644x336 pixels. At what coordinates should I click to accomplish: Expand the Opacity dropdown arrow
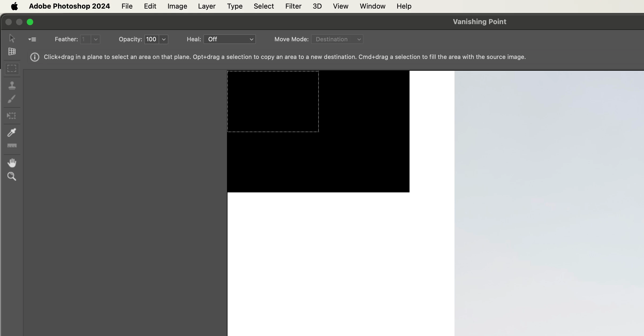tap(164, 39)
